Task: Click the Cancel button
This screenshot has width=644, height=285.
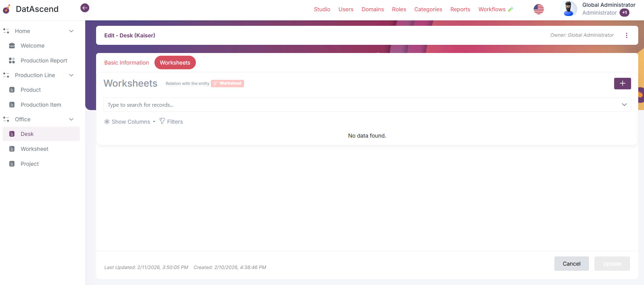Action: pos(572,264)
